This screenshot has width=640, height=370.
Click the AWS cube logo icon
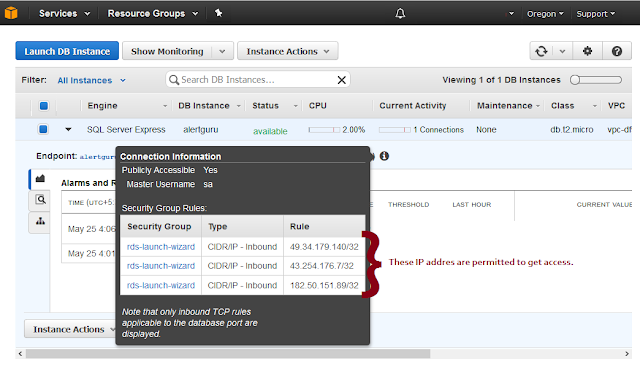tap(11, 13)
